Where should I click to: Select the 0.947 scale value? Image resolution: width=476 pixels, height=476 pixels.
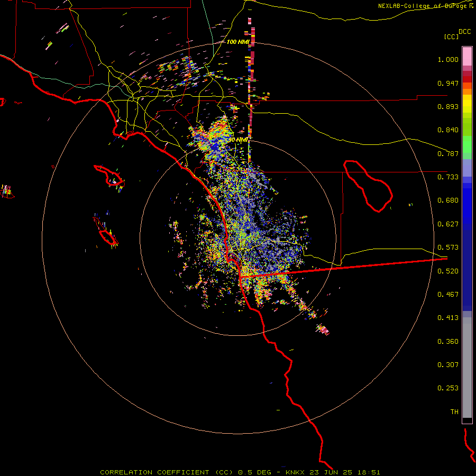coord(448,83)
